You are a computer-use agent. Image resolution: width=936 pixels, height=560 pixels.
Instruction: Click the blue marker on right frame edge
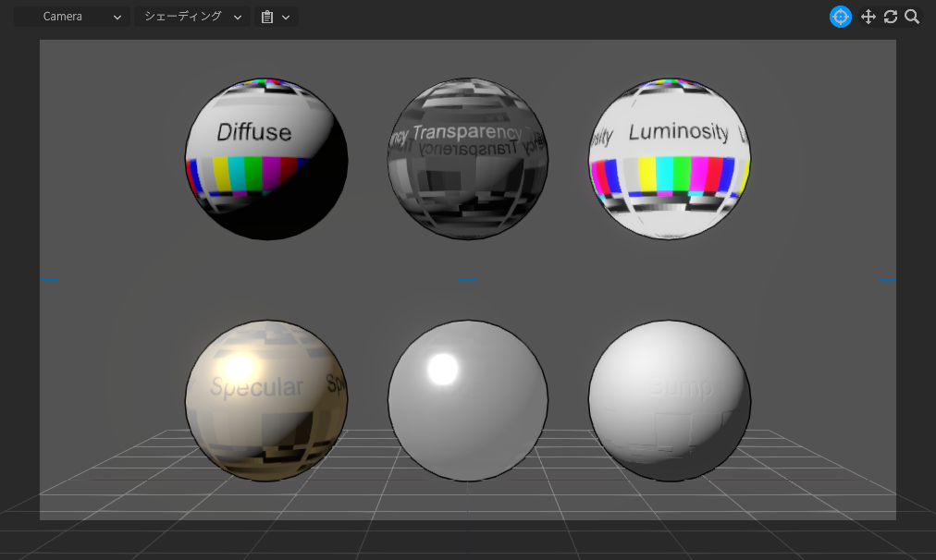coord(887,279)
